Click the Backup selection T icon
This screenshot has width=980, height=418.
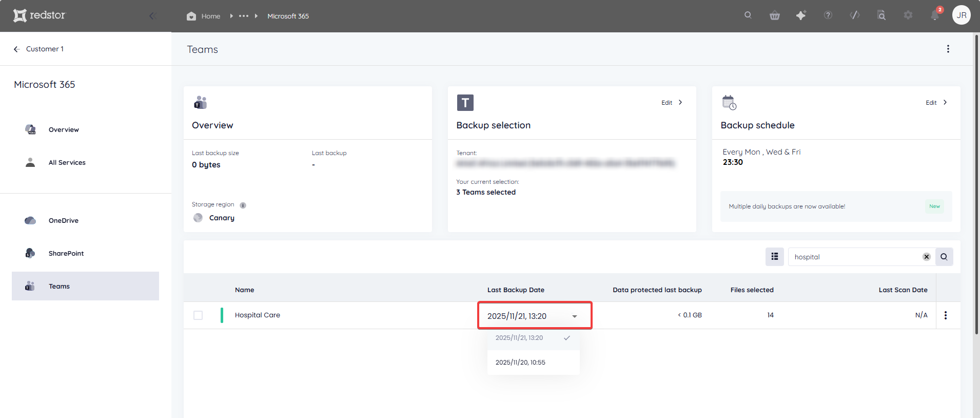pyautogui.click(x=465, y=103)
